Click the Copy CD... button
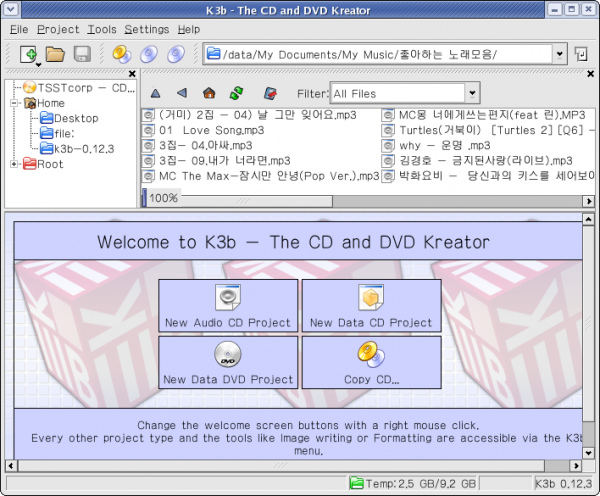Screen dimensions: 600x496 371,362
